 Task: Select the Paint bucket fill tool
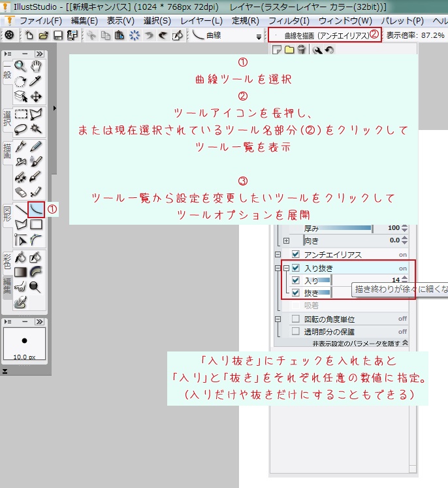tap(20, 257)
